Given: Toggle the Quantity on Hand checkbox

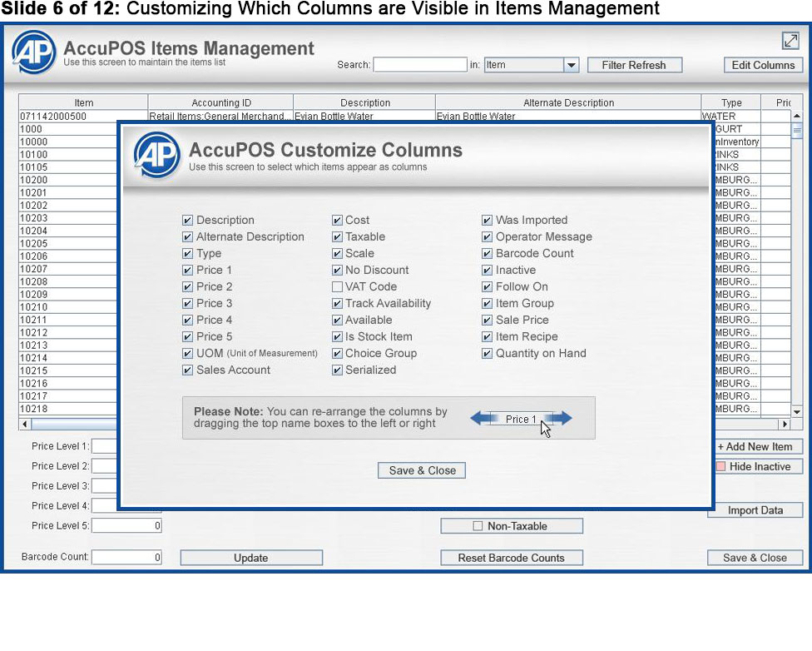Looking at the screenshot, I should (487, 354).
